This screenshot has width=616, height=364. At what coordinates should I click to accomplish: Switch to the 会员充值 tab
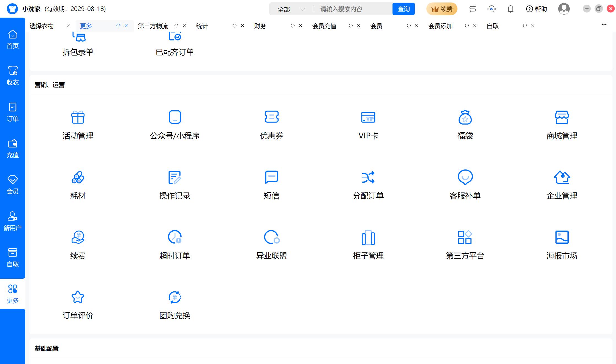pos(324,26)
